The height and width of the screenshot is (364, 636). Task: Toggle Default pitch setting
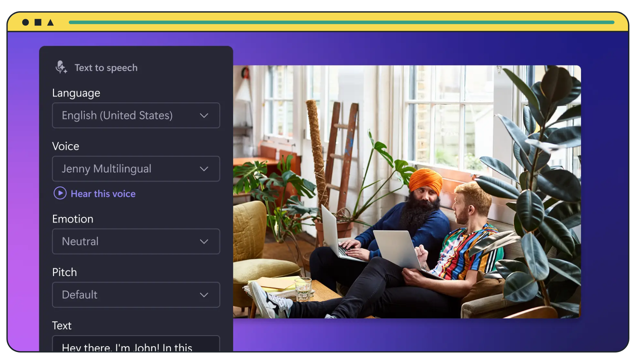click(x=136, y=295)
